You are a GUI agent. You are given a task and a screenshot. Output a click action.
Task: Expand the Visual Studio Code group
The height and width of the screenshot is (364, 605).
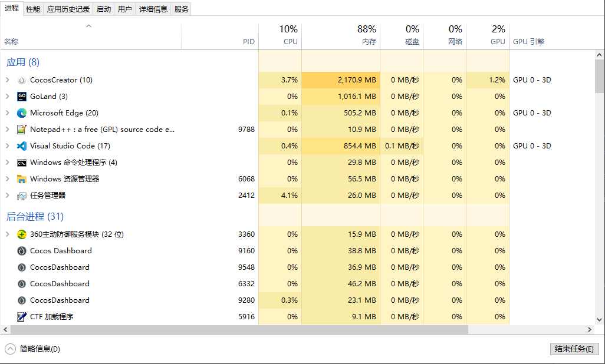pyautogui.click(x=8, y=146)
